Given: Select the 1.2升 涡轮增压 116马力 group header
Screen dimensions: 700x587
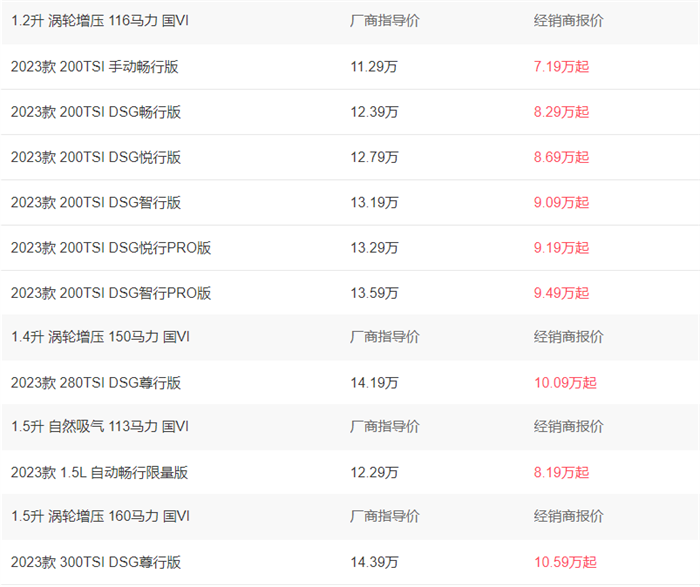Looking at the screenshot, I should tap(100, 21).
